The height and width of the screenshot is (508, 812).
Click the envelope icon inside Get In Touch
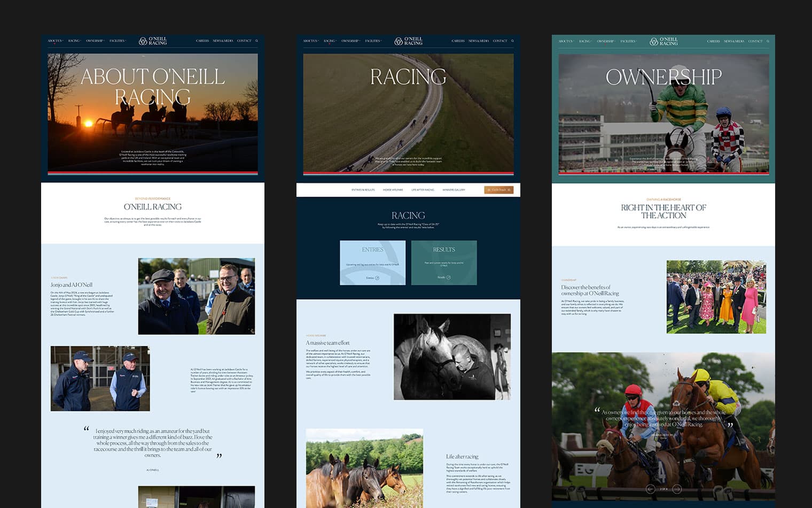point(490,190)
